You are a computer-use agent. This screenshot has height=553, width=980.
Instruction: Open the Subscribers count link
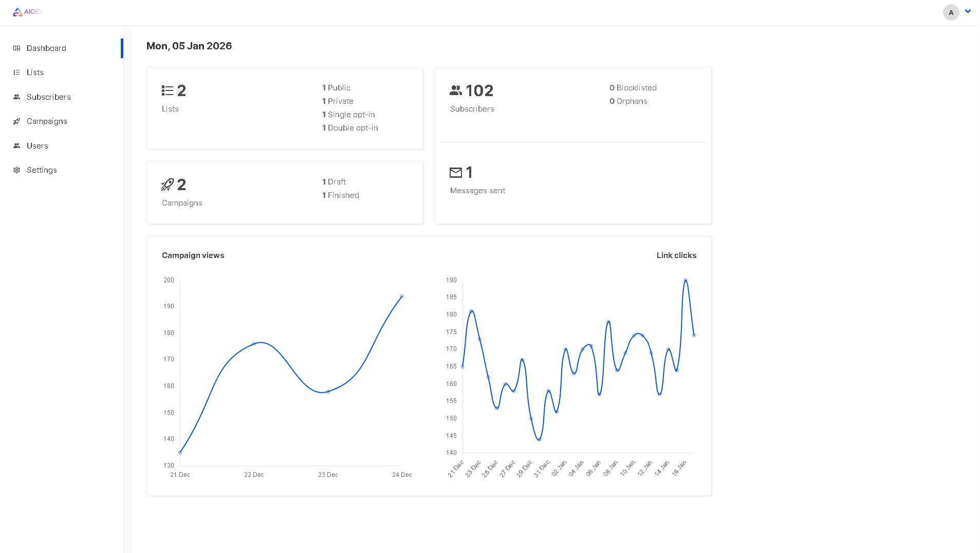479,91
